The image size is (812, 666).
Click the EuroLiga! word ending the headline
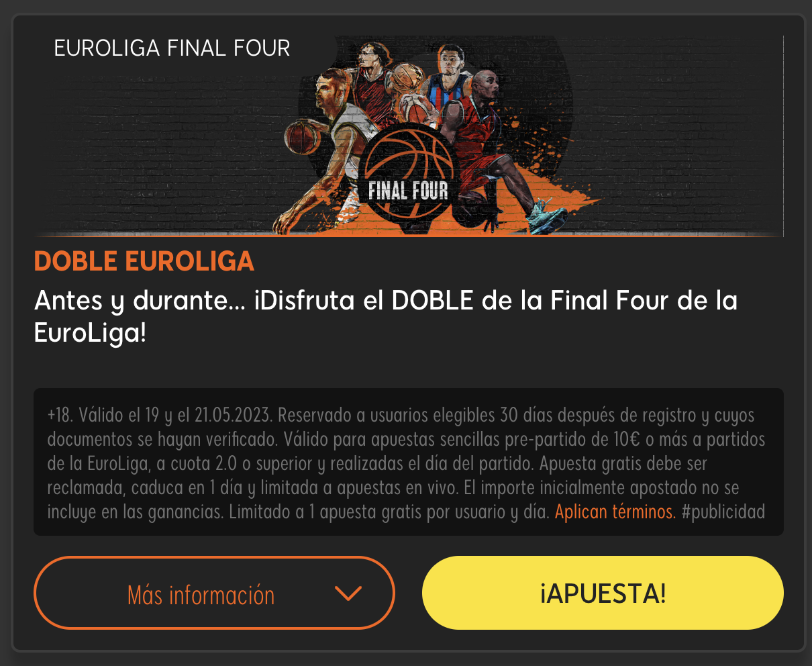coord(90,333)
